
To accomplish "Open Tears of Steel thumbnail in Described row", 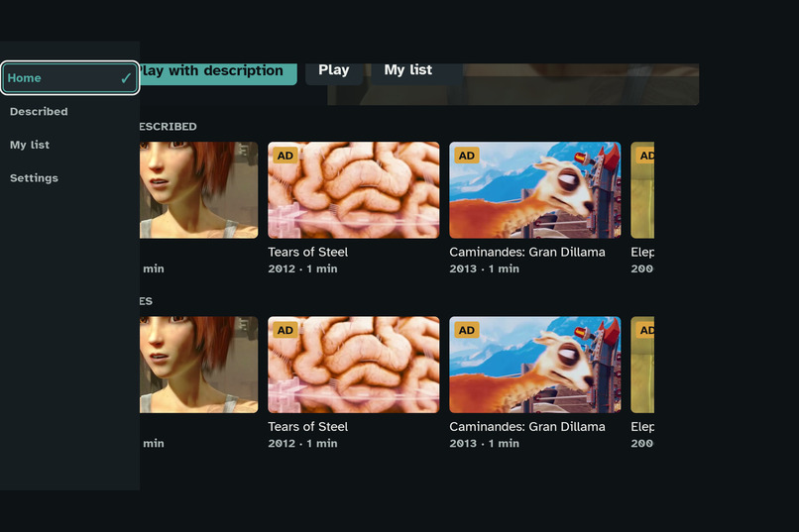I will click(354, 190).
